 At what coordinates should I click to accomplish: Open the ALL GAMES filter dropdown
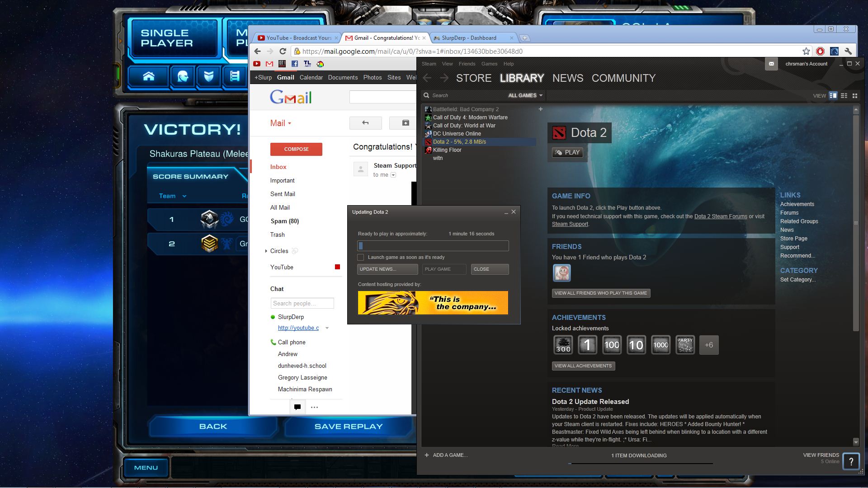[x=525, y=95]
